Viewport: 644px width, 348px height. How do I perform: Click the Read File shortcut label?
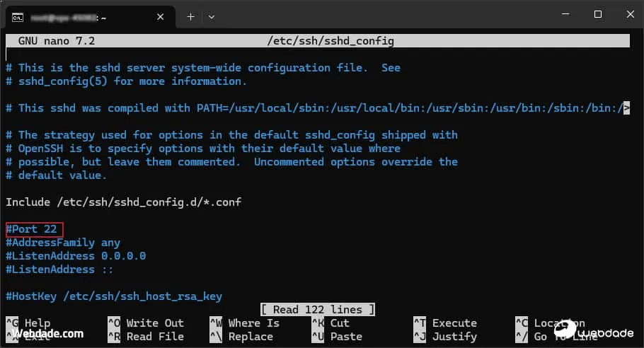(154, 337)
